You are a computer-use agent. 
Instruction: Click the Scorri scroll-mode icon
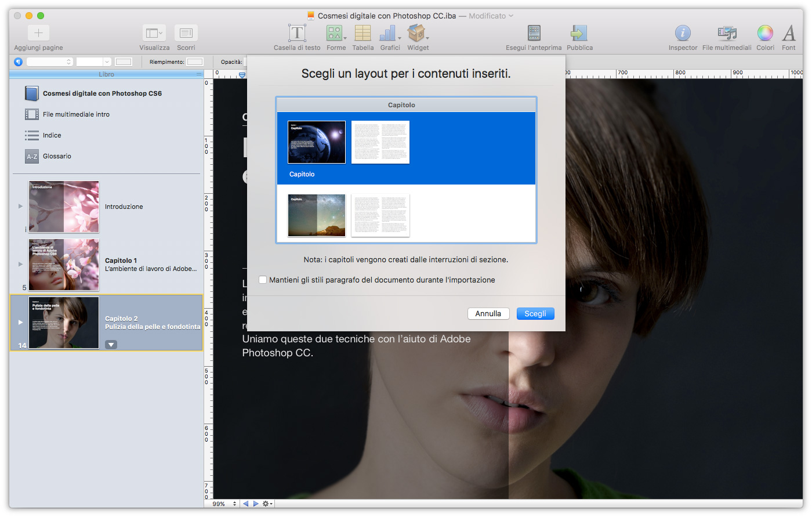tap(186, 33)
